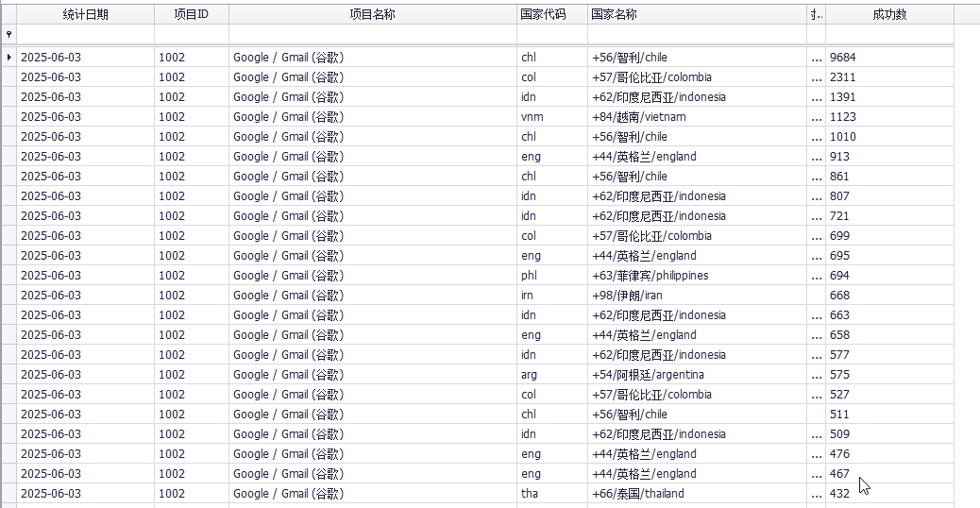Sort by the 成功数 column header
980x508 pixels.
click(x=889, y=14)
